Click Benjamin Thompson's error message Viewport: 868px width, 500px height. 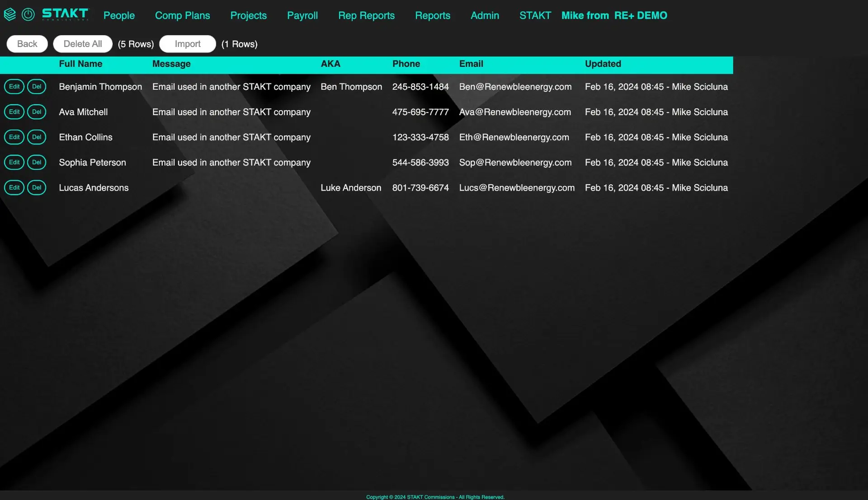pos(231,87)
